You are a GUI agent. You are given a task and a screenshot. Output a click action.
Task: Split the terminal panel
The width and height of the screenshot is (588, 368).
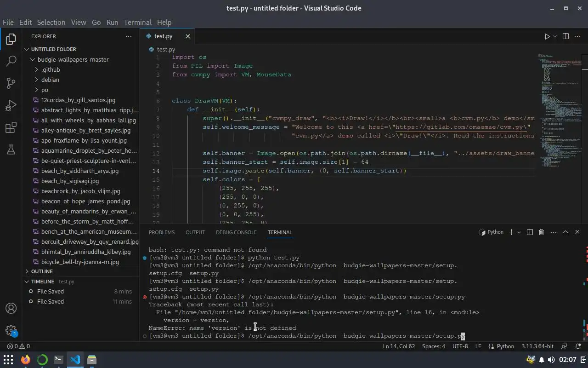530,232
